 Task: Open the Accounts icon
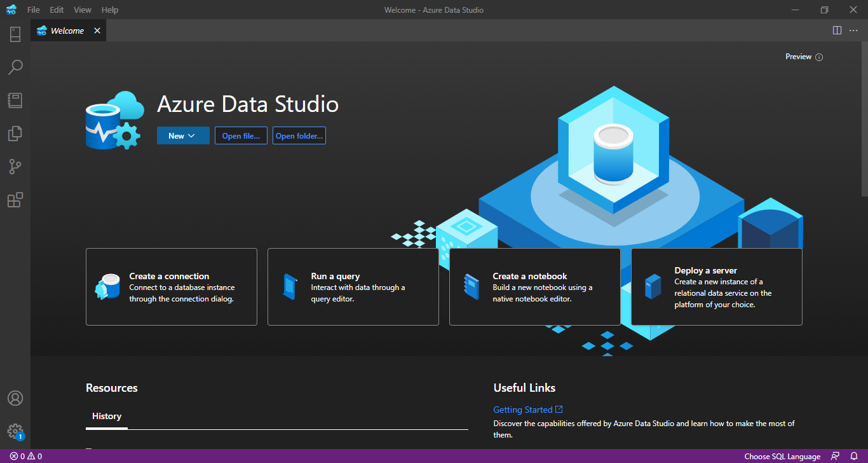click(15, 398)
